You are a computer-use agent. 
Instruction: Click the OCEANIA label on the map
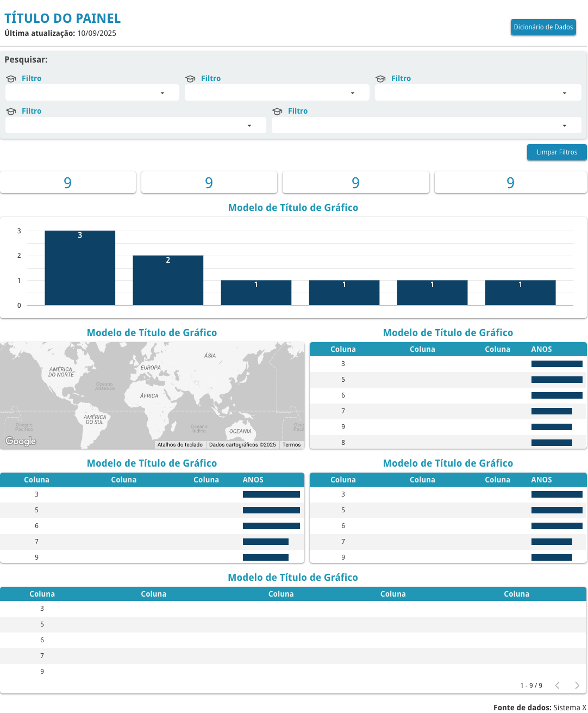coord(240,431)
